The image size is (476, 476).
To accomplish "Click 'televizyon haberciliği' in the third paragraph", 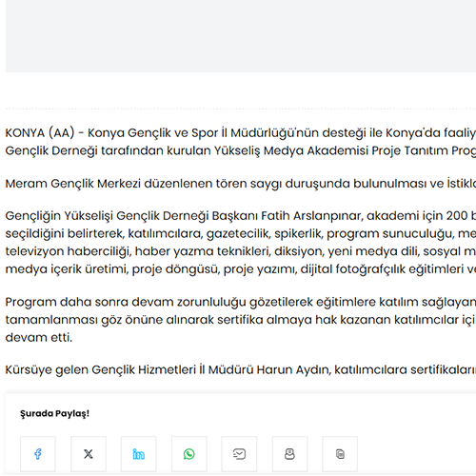I will coord(69,251).
